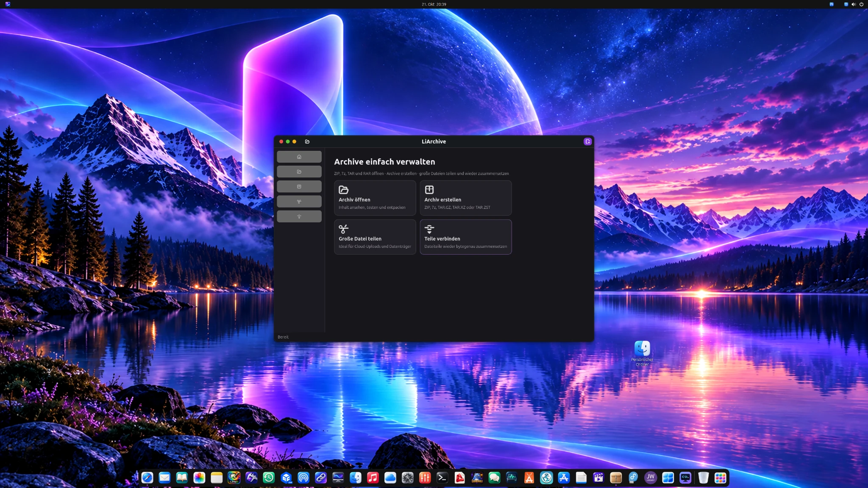Open the blue cloud app in dock
This screenshot has width=868, height=488.
click(390, 478)
